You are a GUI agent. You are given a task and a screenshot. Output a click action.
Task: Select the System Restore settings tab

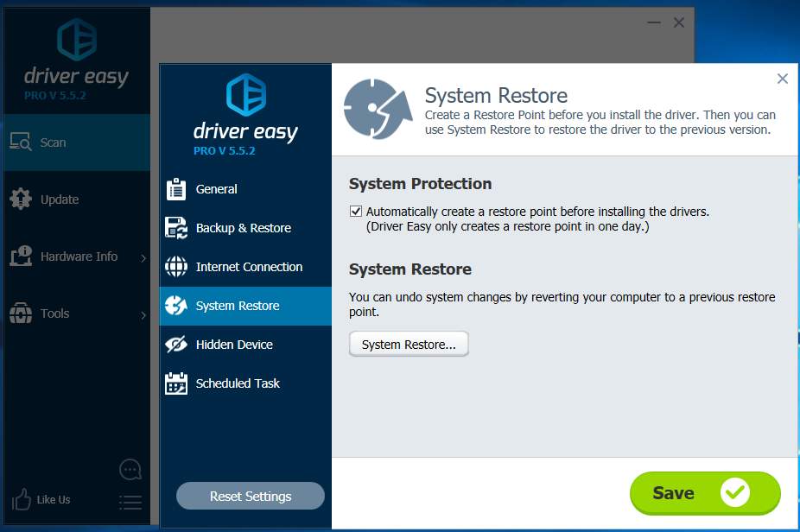click(x=245, y=306)
